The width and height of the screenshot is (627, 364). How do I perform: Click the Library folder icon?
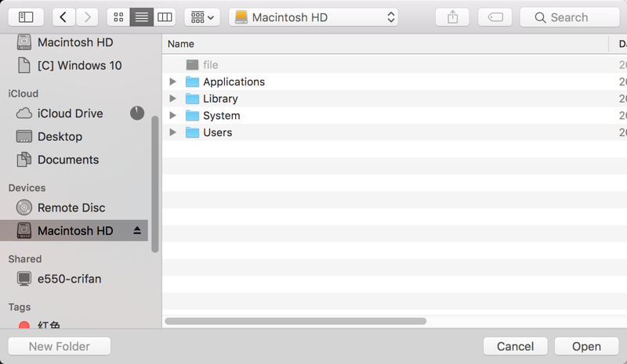click(x=192, y=99)
